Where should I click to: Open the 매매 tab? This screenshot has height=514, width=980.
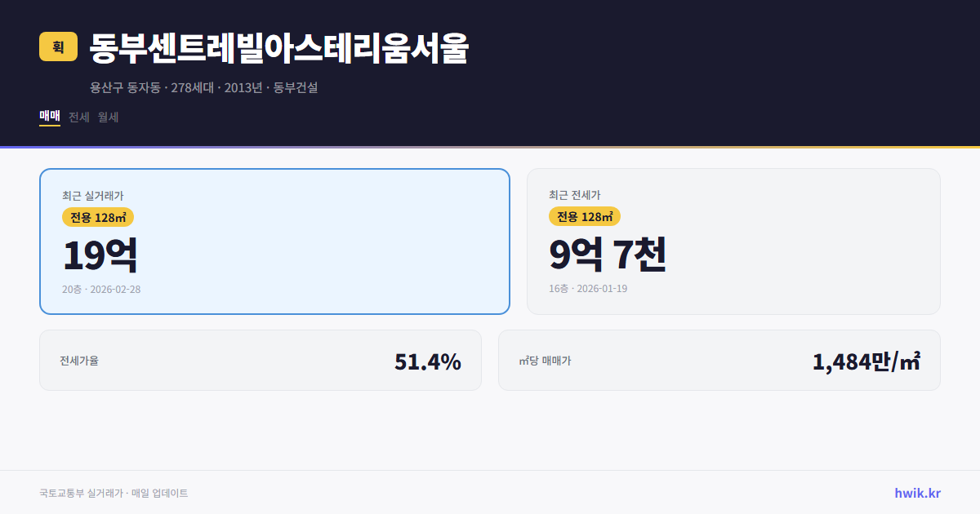48,117
